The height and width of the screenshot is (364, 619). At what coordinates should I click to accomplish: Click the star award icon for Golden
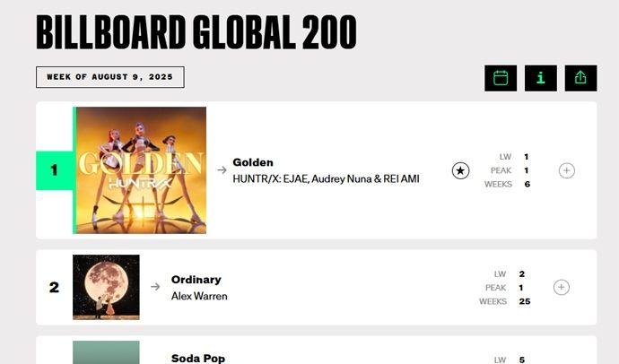(460, 170)
